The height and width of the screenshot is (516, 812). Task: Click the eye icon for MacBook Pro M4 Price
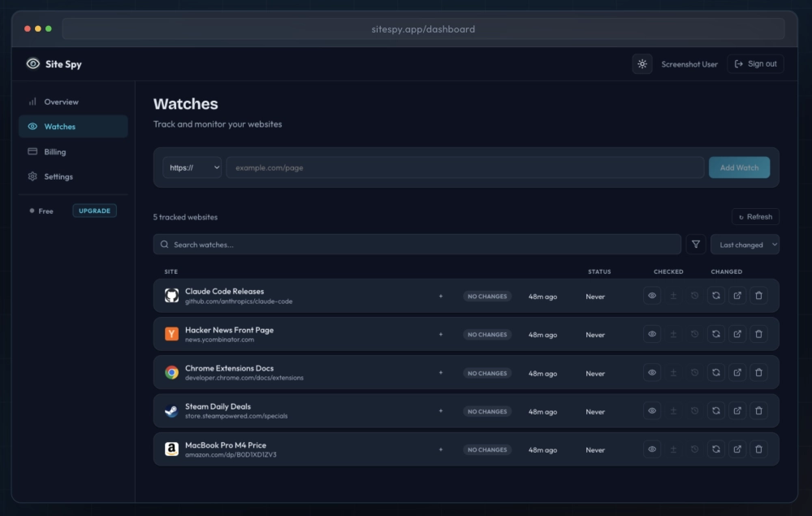(x=652, y=449)
